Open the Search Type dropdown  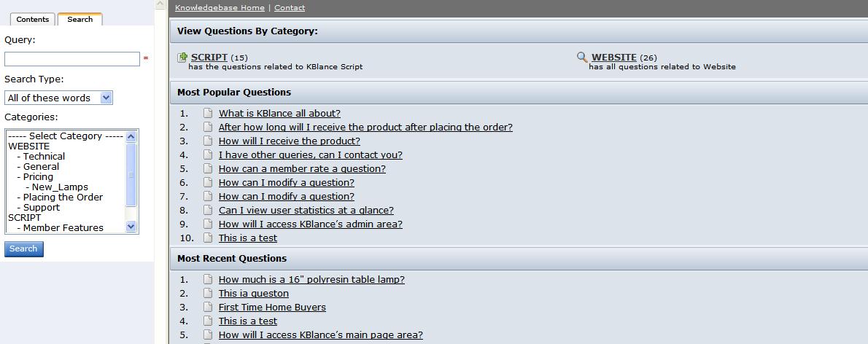58,98
